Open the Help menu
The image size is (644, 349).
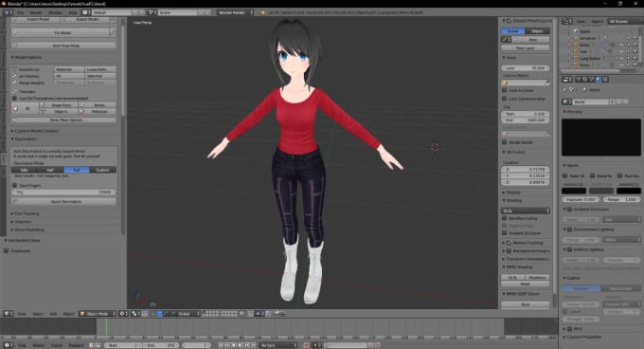(73, 12)
